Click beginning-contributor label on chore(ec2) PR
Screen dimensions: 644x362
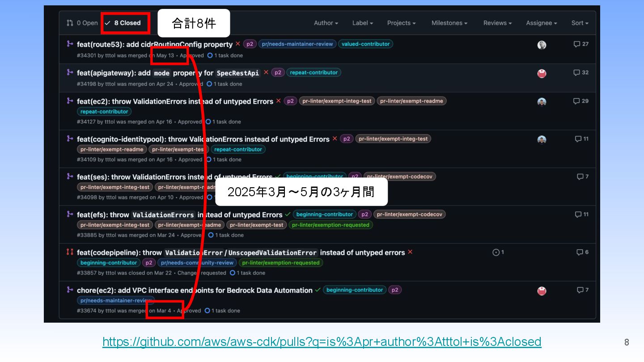(x=355, y=290)
